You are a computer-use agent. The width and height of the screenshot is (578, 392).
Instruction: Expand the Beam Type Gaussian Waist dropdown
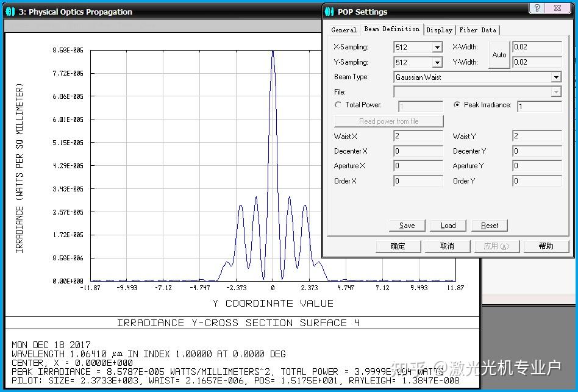(x=555, y=77)
